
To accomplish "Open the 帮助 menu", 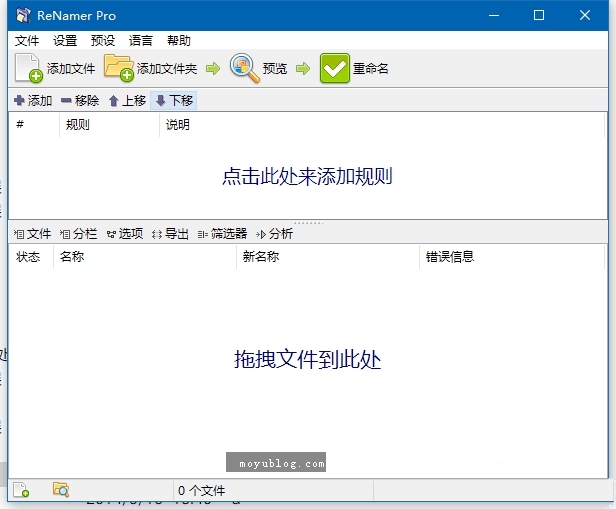I will 179,40.
